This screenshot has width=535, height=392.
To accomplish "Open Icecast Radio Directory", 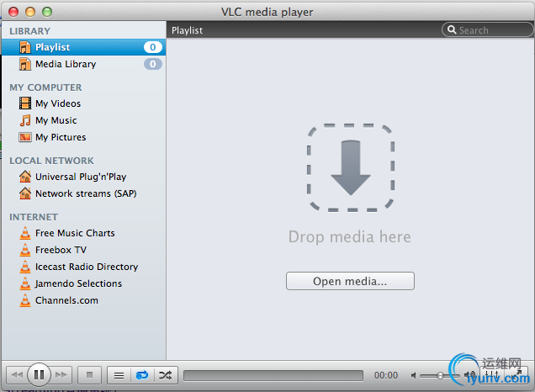I will coord(87,267).
